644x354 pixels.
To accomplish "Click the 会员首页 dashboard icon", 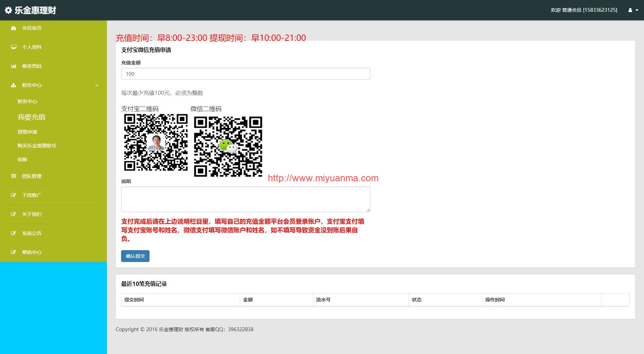I will pyautogui.click(x=13, y=28).
